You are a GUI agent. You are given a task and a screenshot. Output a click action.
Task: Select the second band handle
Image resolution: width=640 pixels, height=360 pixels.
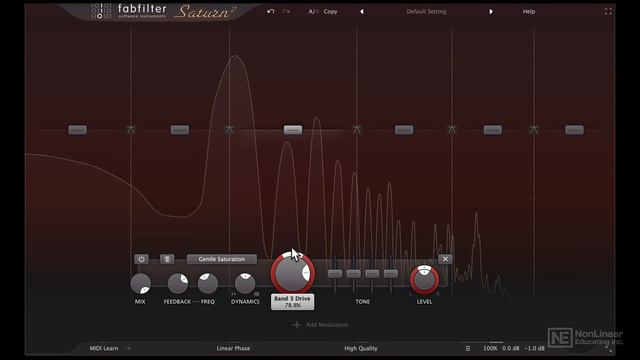(180, 130)
